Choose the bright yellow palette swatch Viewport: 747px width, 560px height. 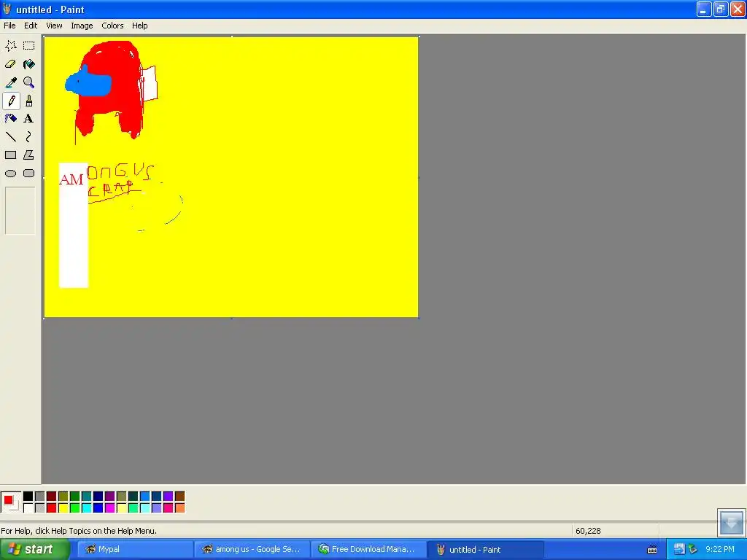coord(63,508)
